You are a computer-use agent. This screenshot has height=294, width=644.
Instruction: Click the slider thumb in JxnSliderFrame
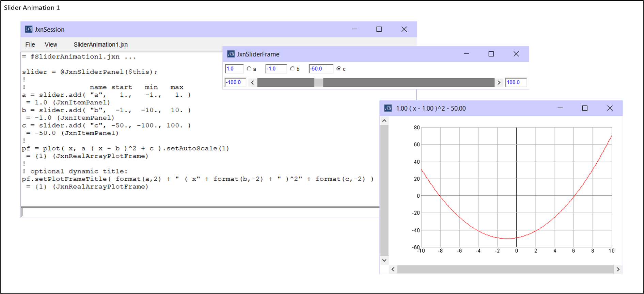tap(318, 82)
